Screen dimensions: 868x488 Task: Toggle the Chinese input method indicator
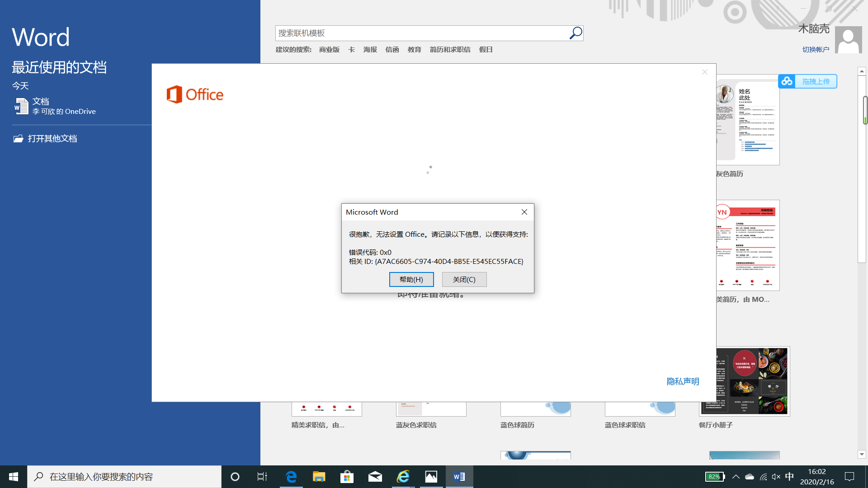pos(789,477)
